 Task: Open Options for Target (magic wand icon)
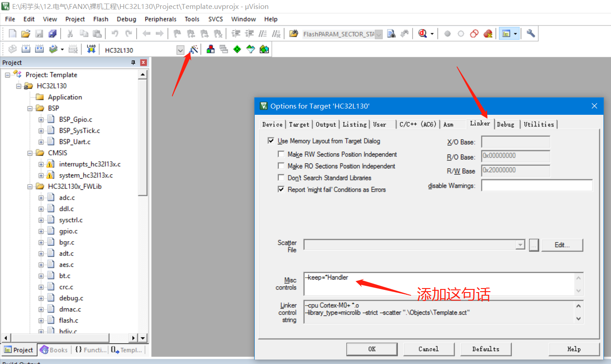194,50
